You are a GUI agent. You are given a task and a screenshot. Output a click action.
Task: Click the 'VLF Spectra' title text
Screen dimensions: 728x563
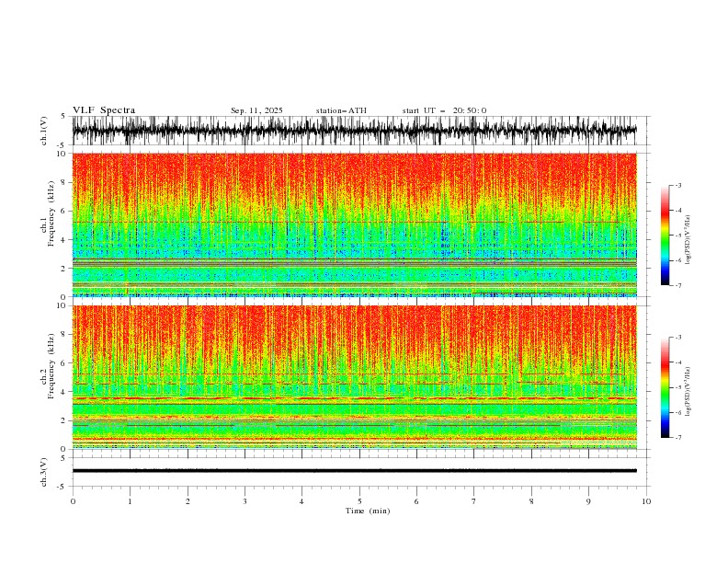click(104, 110)
